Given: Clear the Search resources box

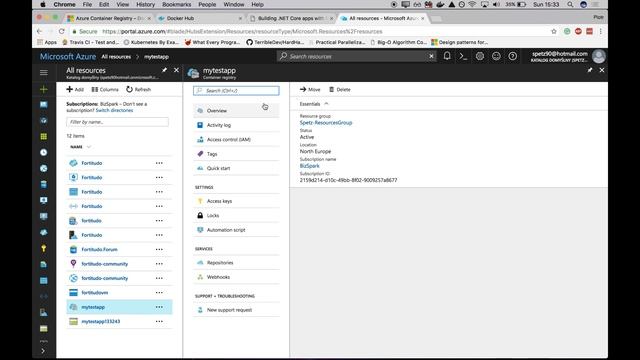Looking at the screenshot, I should [x=431, y=56].
